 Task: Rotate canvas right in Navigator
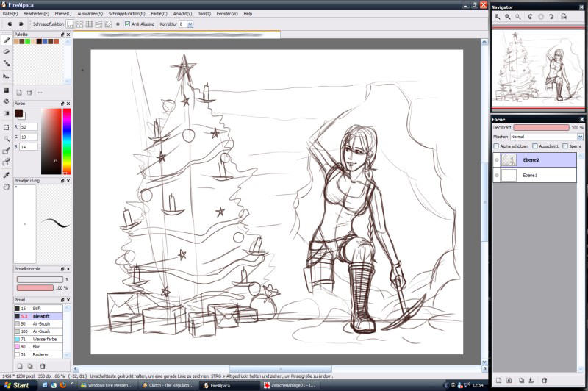point(551,17)
